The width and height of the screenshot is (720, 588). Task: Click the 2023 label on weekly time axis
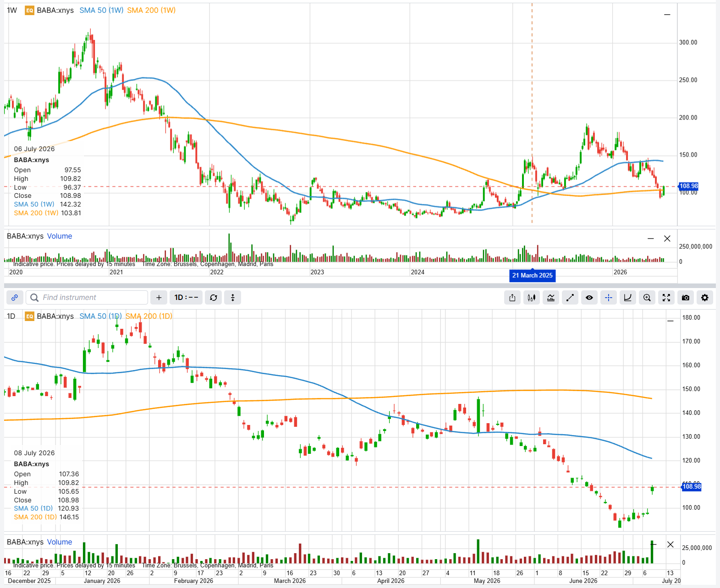click(x=317, y=272)
